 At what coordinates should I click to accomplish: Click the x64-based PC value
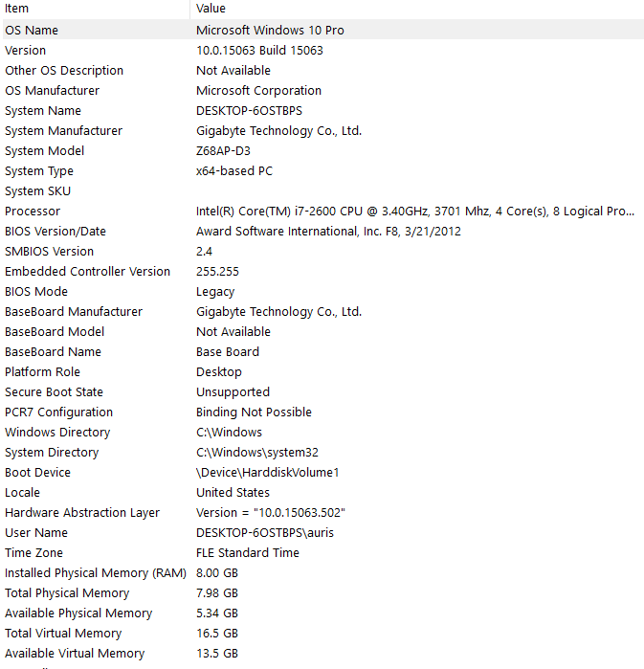(234, 170)
